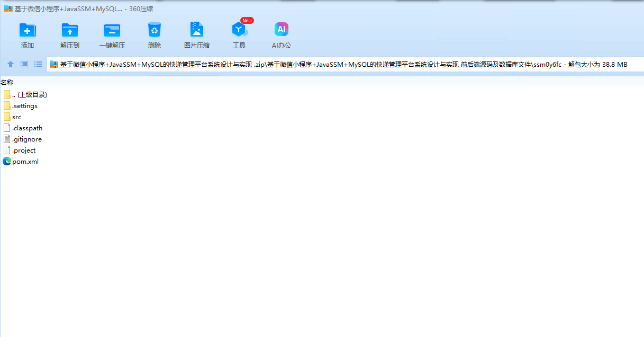Select the "src" folder name
Screen dimensions: 644x337
(17, 117)
